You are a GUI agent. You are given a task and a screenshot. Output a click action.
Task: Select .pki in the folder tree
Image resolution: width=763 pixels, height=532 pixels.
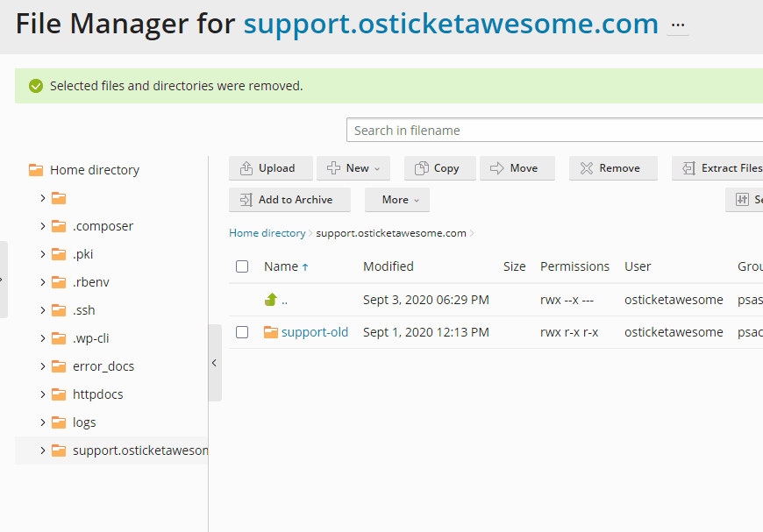[82, 254]
